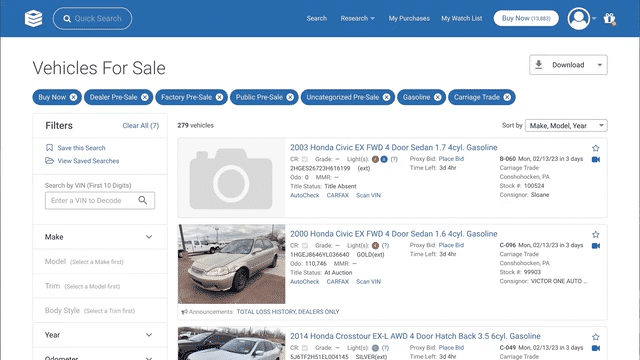
Task: Place Bid on 2003 Honda Civic
Action: pos(451,159)
